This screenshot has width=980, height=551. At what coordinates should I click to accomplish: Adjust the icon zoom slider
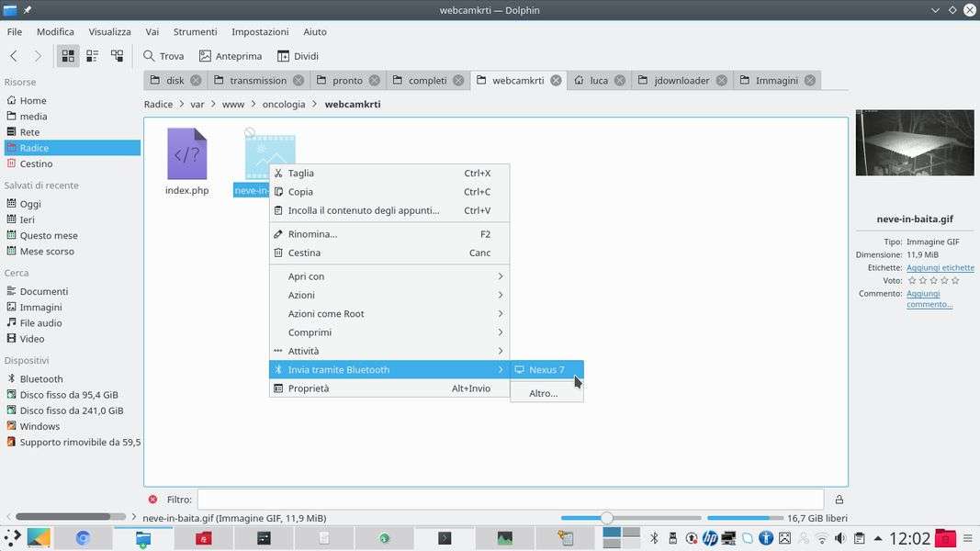(x=606, y=518)
